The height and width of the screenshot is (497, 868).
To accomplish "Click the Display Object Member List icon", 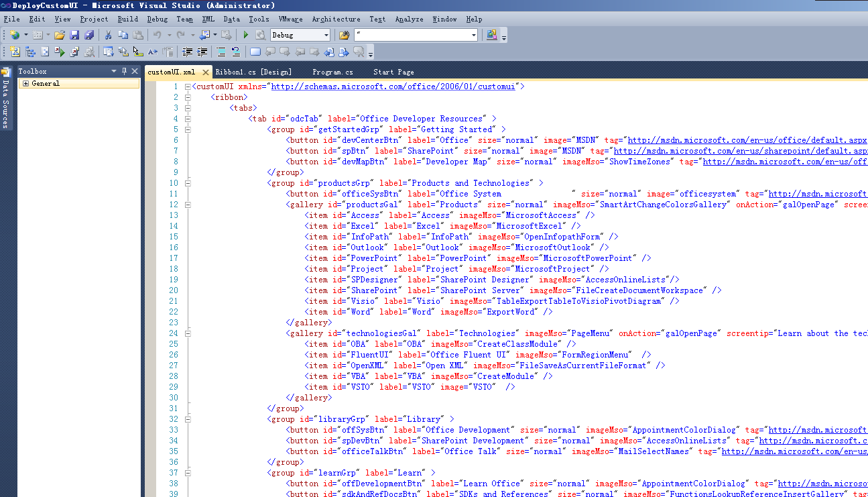I will coord(108,52).
